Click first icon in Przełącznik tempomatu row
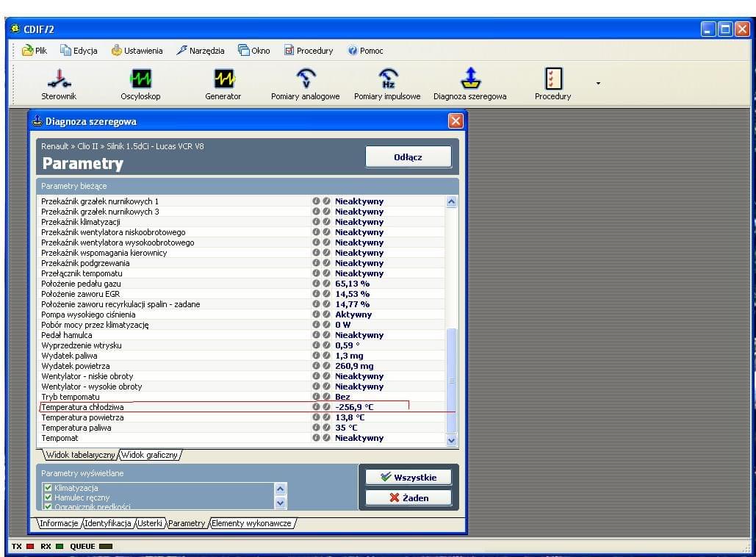This screenshot has height=557, width=756. [x=316, y=273]
